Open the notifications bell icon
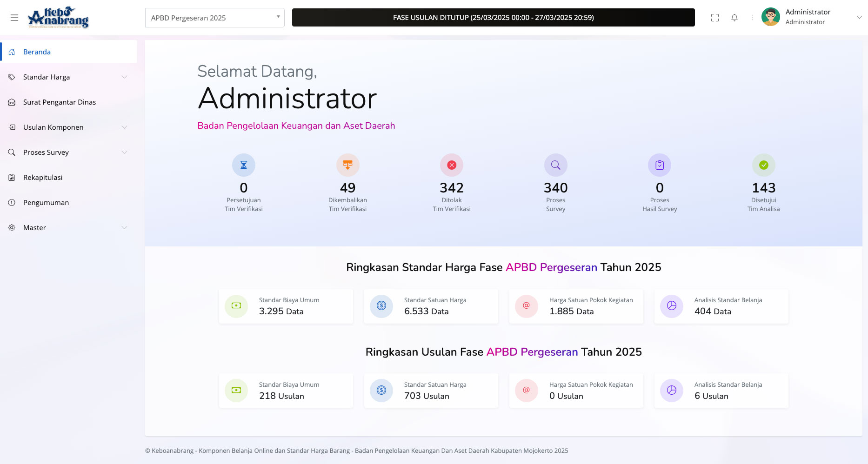Viewport: 868px width, 464px height. pos(734,18)
